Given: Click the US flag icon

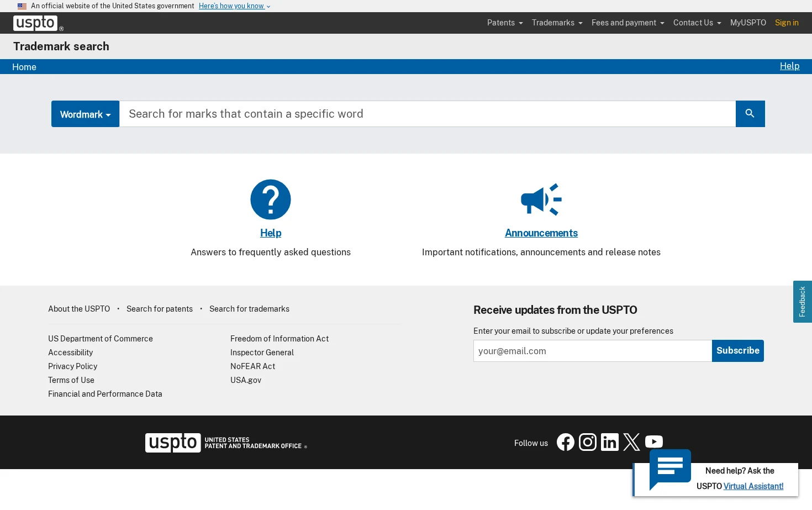Looking at the screenshot, I should [22, 6].
